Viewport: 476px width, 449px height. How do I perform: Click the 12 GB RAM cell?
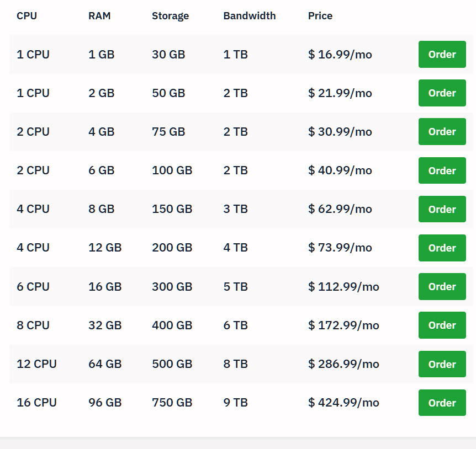pyautogui.click(x=105, y=248)
